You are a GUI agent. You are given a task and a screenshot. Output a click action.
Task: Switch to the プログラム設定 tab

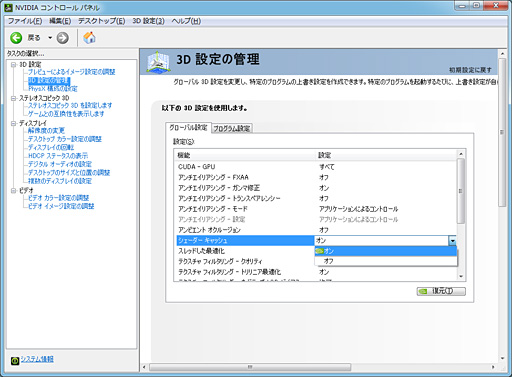tap(232, 128)
